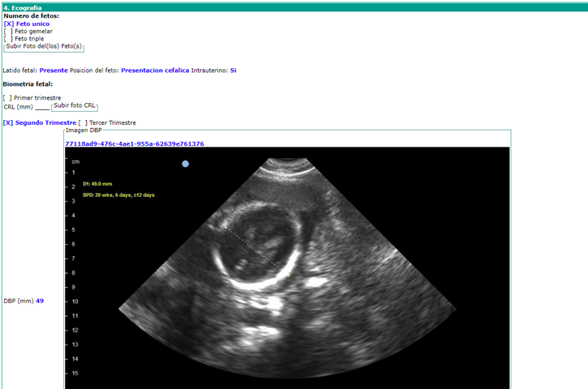Enable the Primer trimestre checkbox
The image size is (588, 389).
(8, 98)
